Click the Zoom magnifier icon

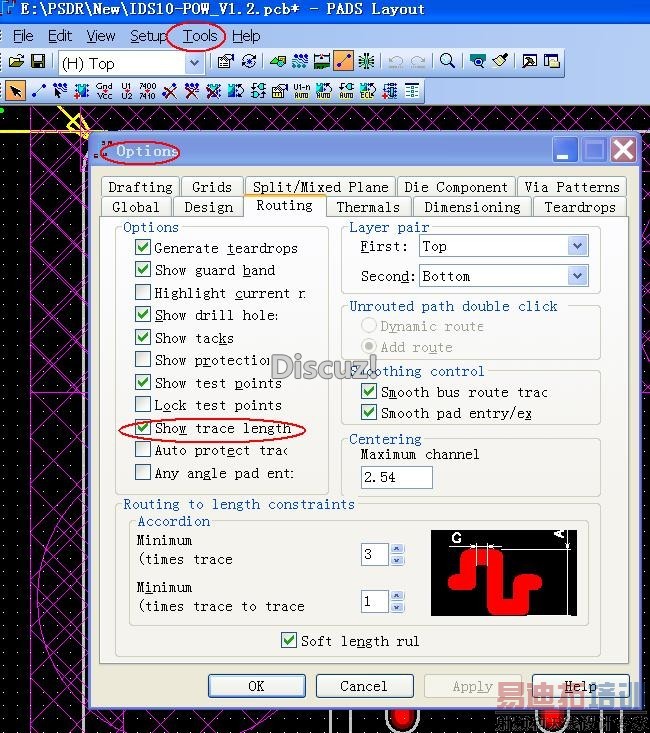(448, 62)
